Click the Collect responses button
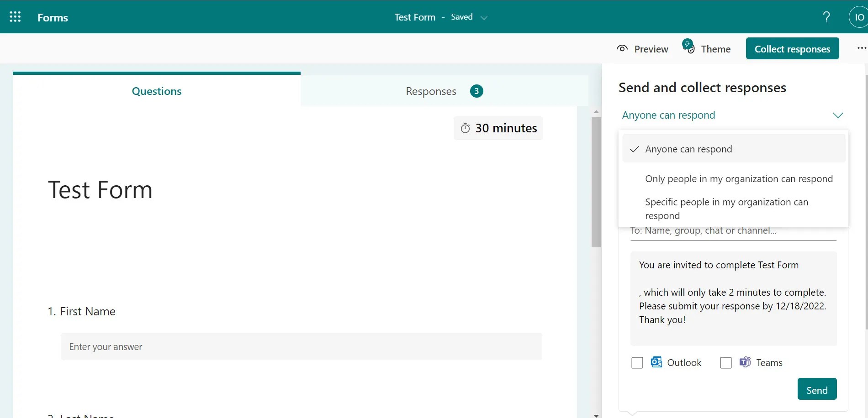Screen dimensions: 868x418 792,48
